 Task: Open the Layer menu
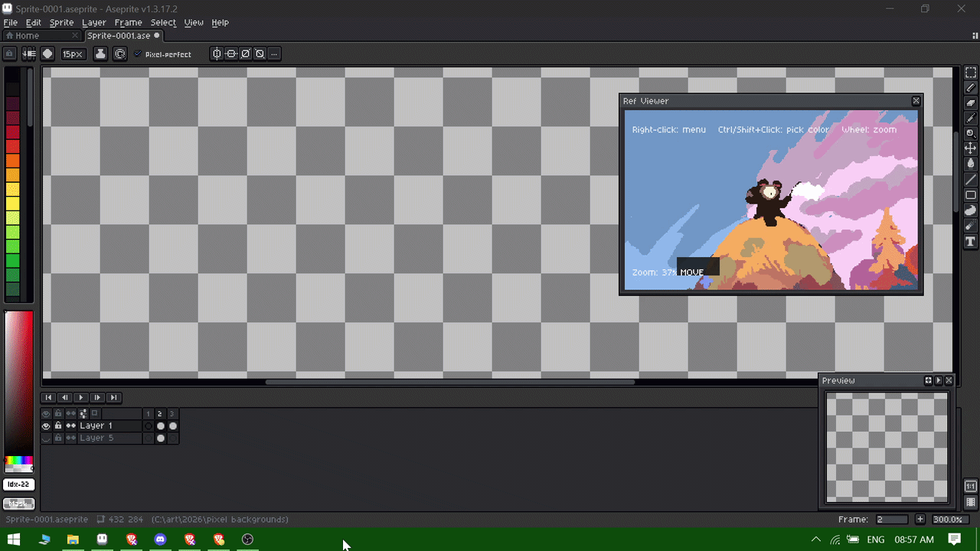93,23
